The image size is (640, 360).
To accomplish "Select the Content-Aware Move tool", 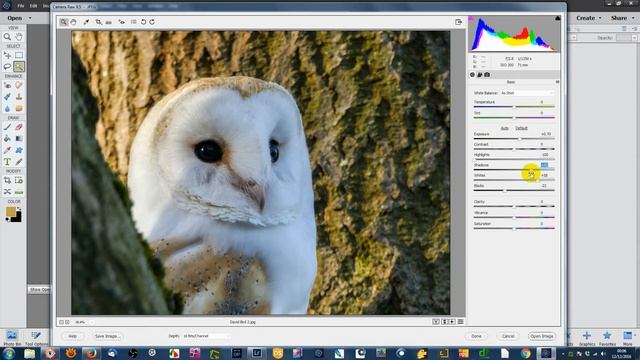I will (x=7, y=192).
